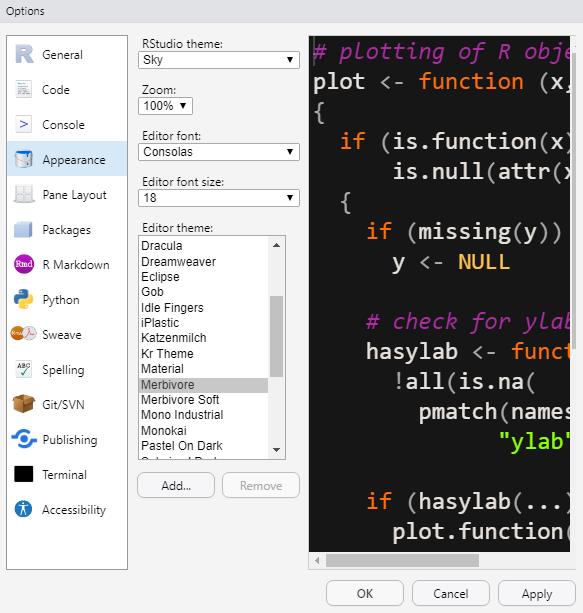583x613 pixels.
Task: Select the Dreamweaver editor theme
Action: pos(203,261)
